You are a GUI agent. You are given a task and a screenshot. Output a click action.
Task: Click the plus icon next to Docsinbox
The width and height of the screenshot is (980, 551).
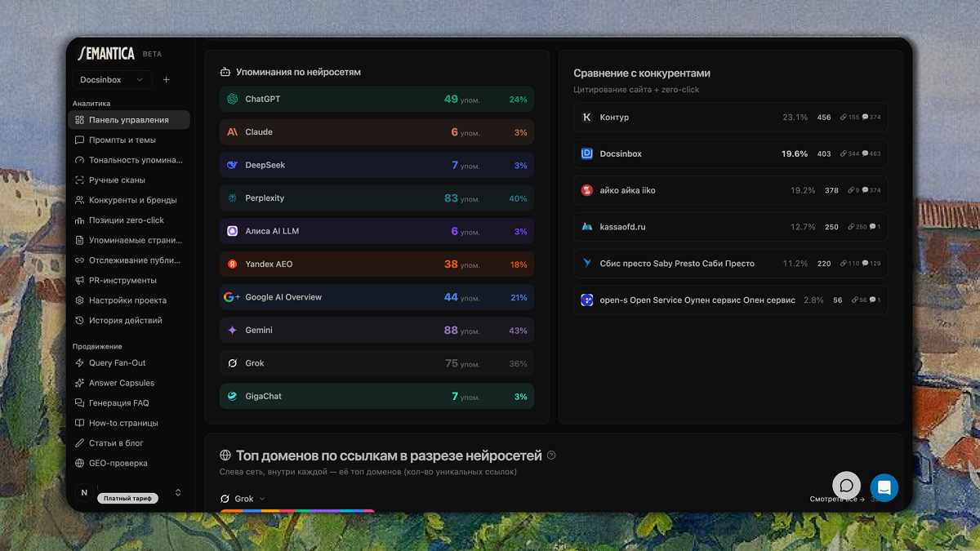pyautogui.click(x=167, y=80)
